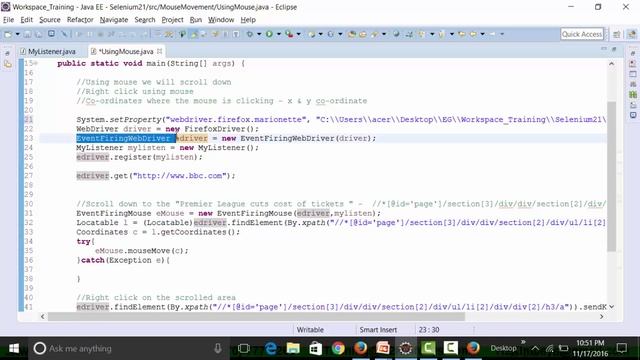Click the Run External Tools icon
Viewport: 640px width, 360px height.
[x=289, y=34]
